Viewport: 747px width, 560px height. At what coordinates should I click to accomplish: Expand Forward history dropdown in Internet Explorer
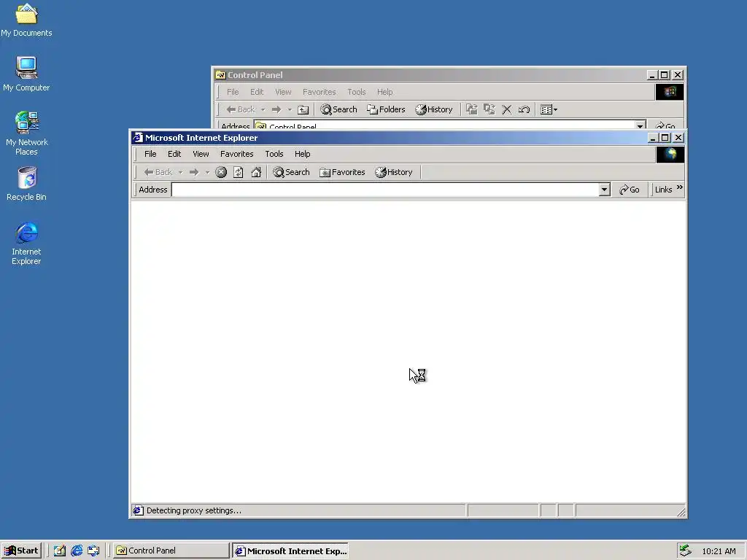click(207, 172)
